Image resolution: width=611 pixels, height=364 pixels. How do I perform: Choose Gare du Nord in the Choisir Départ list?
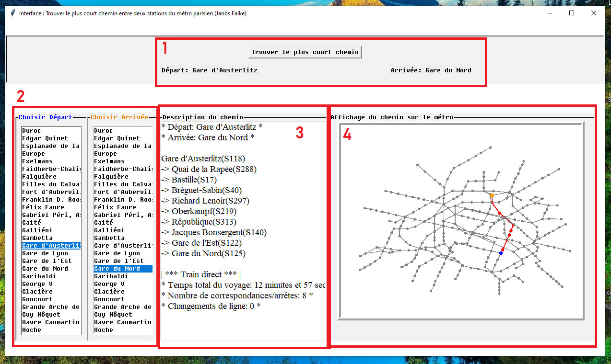(x=51, y=269)
